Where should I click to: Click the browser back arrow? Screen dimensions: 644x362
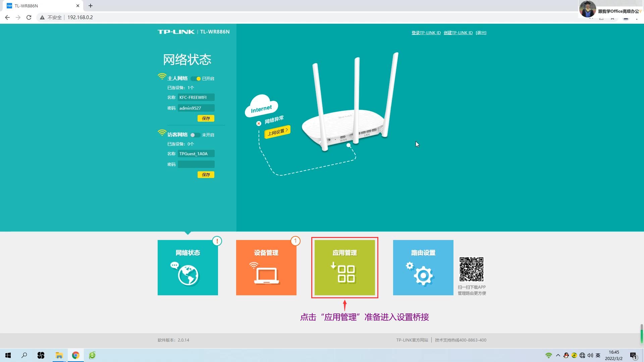(7, 17)
